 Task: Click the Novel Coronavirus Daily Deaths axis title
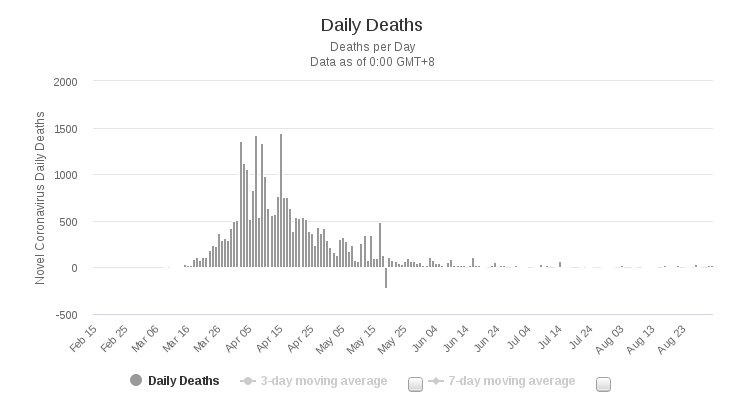click(x=41, y=198)
